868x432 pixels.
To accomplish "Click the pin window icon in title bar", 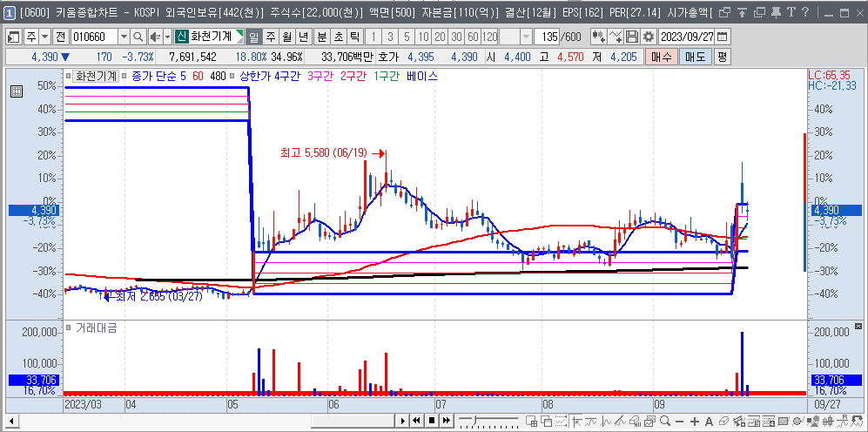I will coord(777,13).
